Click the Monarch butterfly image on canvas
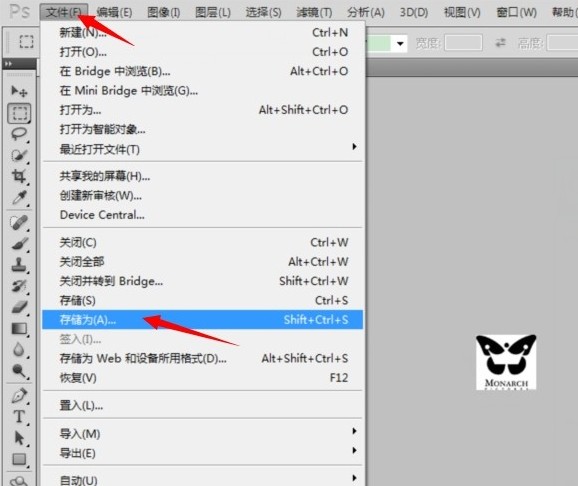This screenshot has height=486, width=578. [506, 362]
